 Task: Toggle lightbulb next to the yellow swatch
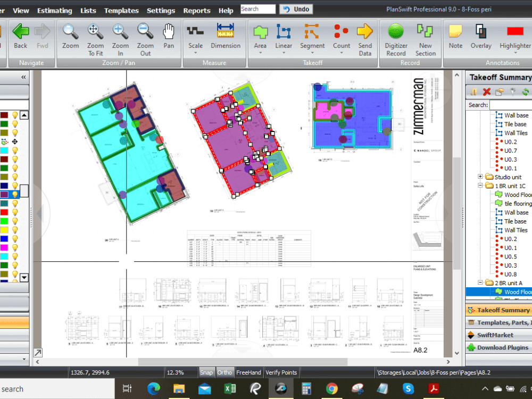(15, 230)
